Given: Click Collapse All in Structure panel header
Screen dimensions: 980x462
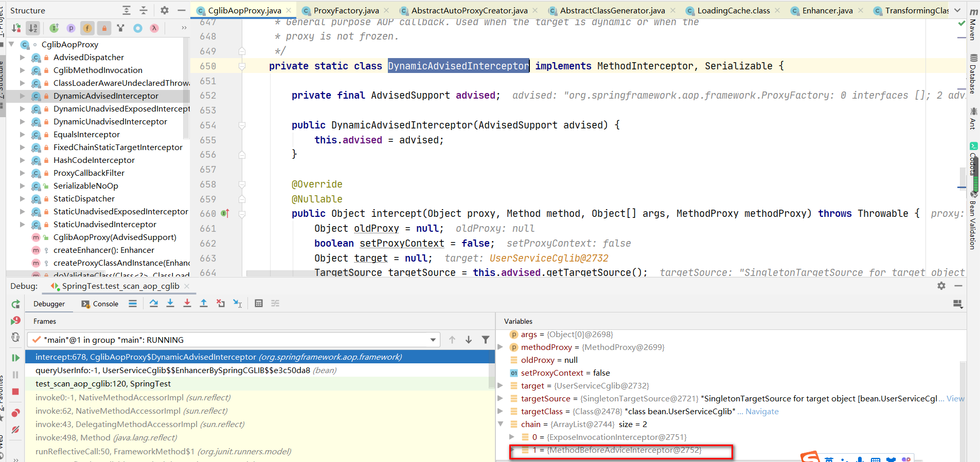Looking at the screenshot, I should [x=144, y=10].
